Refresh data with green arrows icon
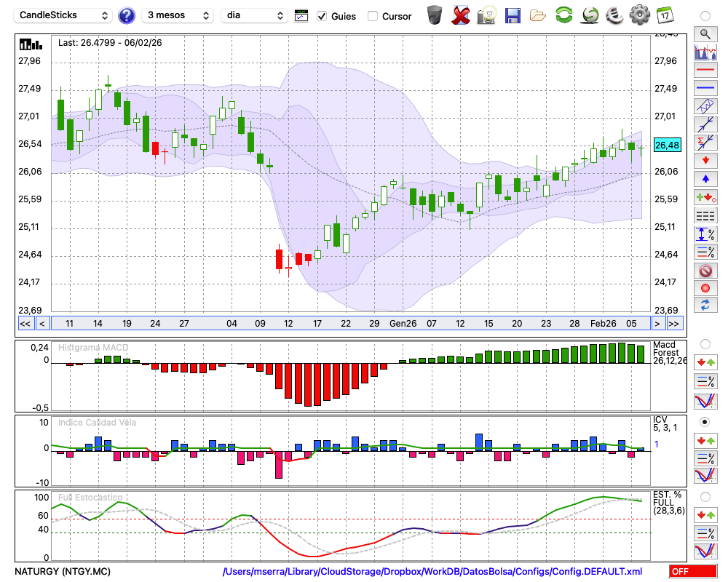 click(564, 15)
